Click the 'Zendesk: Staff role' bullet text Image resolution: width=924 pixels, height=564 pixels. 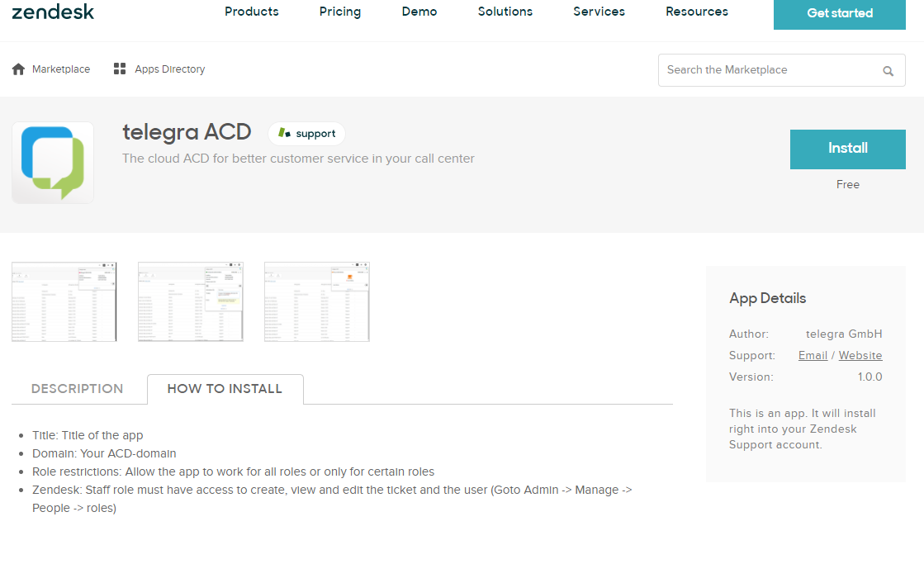(332, 499)
